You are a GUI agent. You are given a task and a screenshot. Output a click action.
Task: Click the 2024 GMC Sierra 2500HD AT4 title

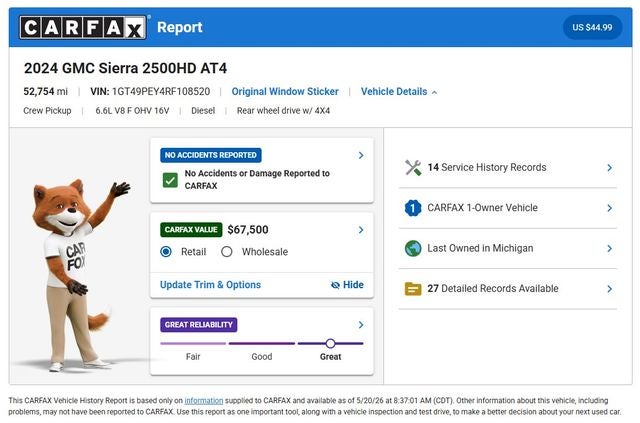tap(125, 68)
